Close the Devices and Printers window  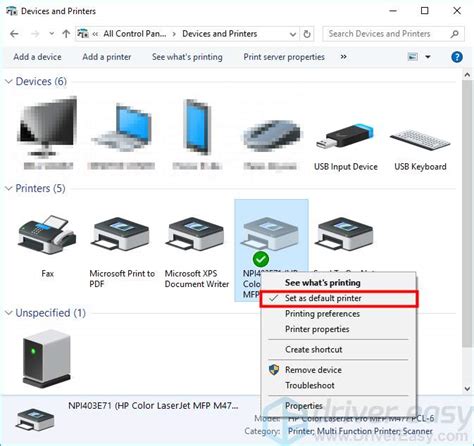457,11
